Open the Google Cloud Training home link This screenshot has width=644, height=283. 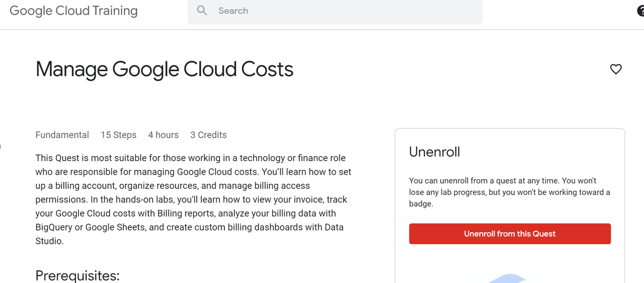click(73, 11)
